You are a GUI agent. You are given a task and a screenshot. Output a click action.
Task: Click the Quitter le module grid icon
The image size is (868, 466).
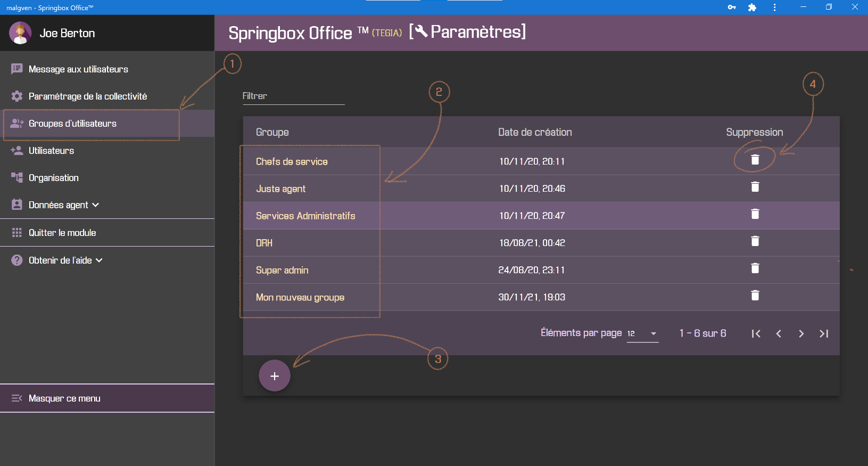[x=17, y=233]
